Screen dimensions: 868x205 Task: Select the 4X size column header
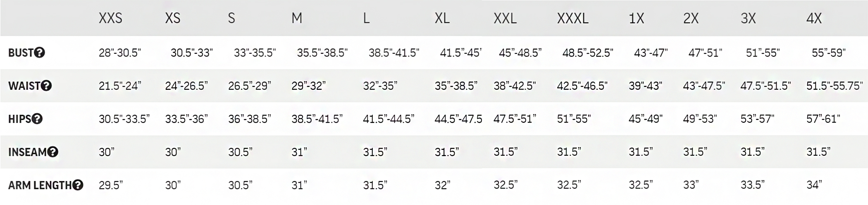814,18
